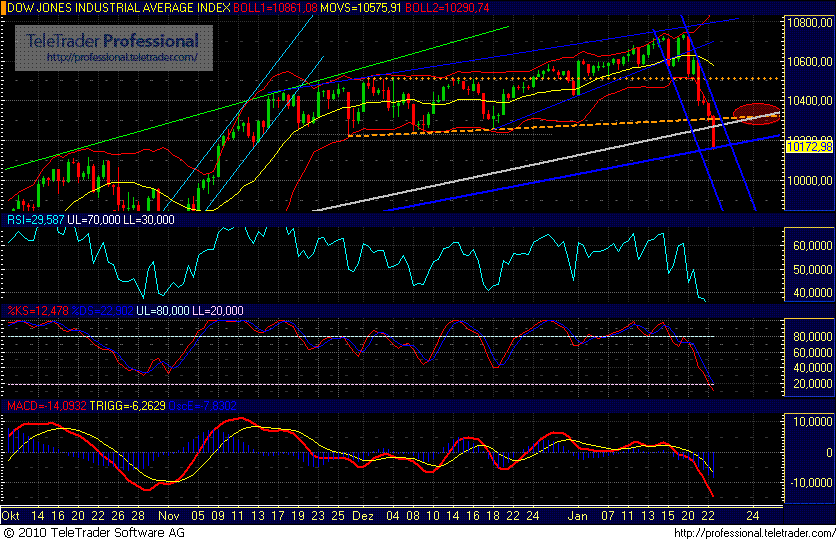Click the Nov month label on time axis
Viewport: 836px width, 542px height.
(168, 516)
